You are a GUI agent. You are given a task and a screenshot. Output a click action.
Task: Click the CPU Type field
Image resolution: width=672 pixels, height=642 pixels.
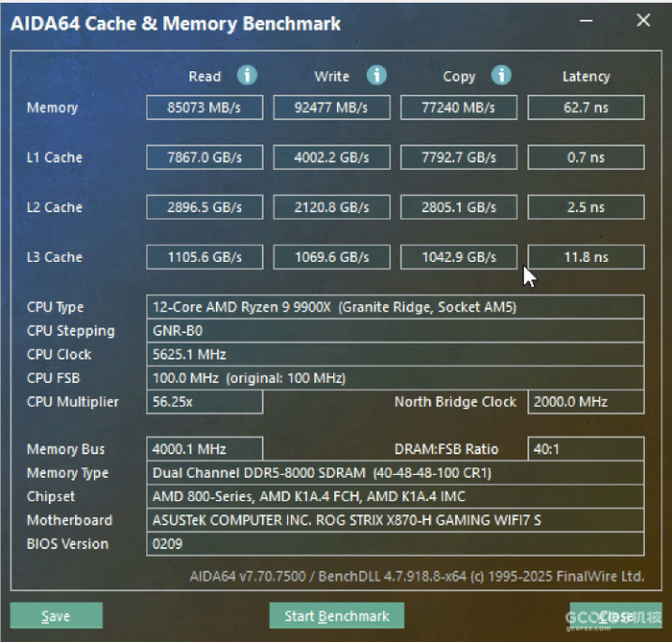click(x=396, y=307)
